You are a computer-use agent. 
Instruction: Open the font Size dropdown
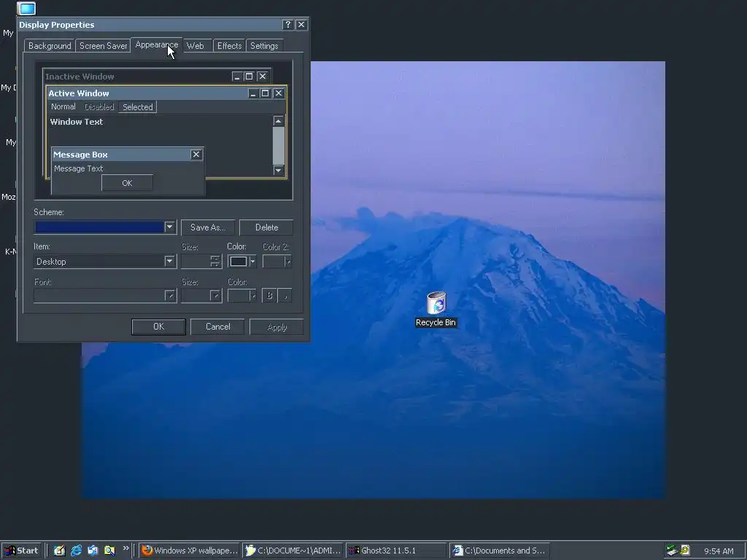(201, 295)
